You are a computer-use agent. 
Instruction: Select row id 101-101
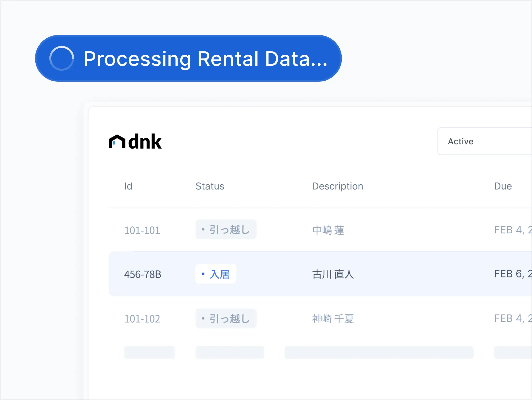click(142, 230)
